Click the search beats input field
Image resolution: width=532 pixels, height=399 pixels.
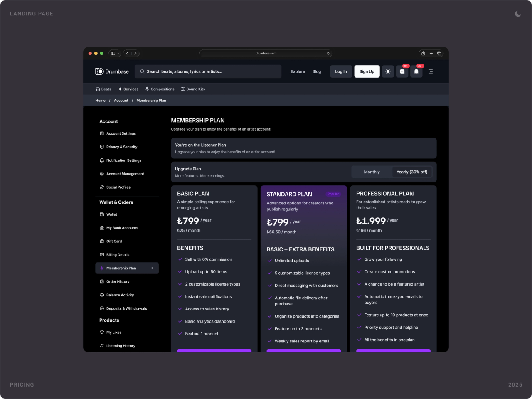pos(208,71)
